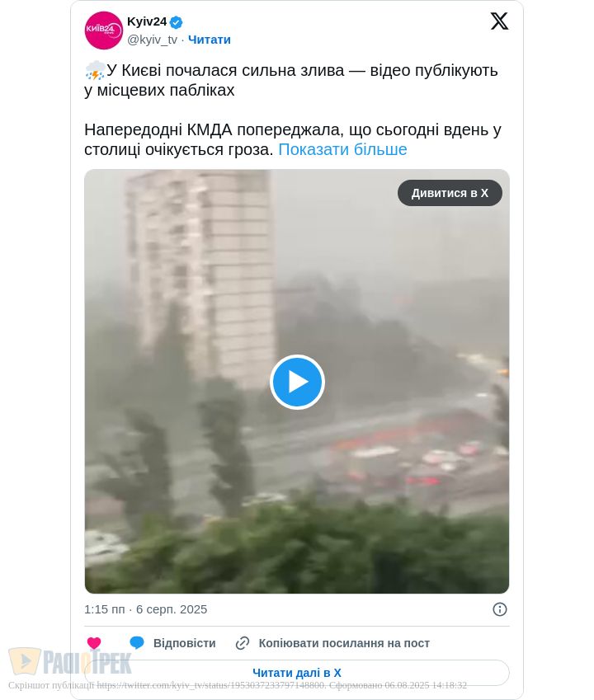Click the Дивитися в X button
The height and width of the screenshot is (700, 594).
[450, 193]
